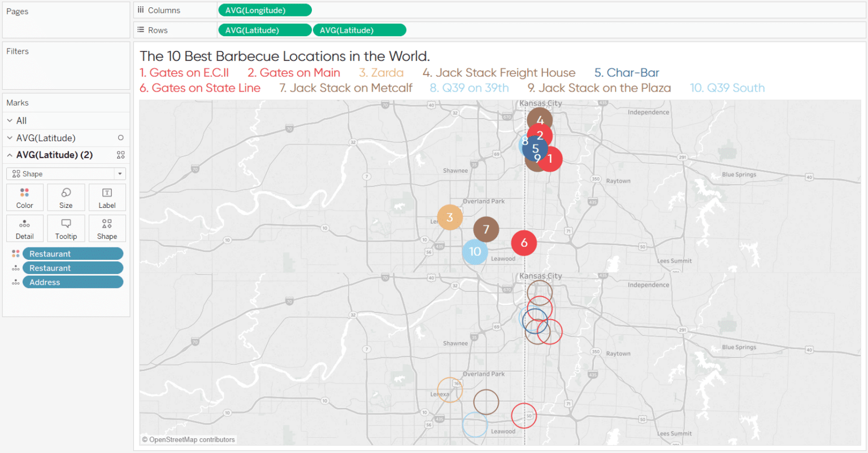Viewport: 868px width, 453px height.
Task: Open the Tooltip editor icon
Action: coord(66,228)
